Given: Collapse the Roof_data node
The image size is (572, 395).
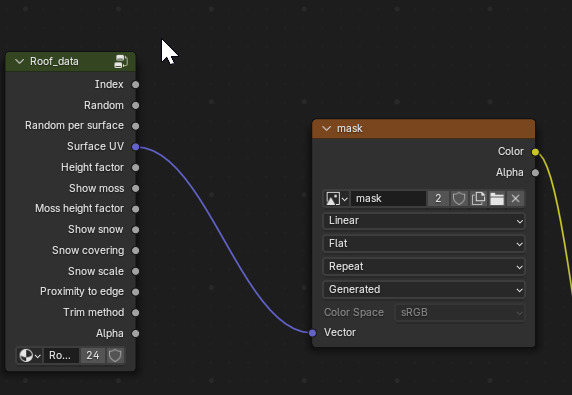Looking at the screenshot, I should (x=19, y=62).
